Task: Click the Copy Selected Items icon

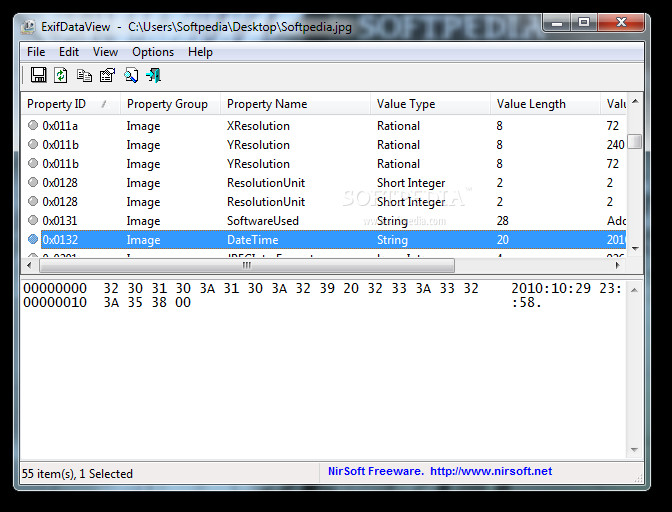Action: [84, 75]
